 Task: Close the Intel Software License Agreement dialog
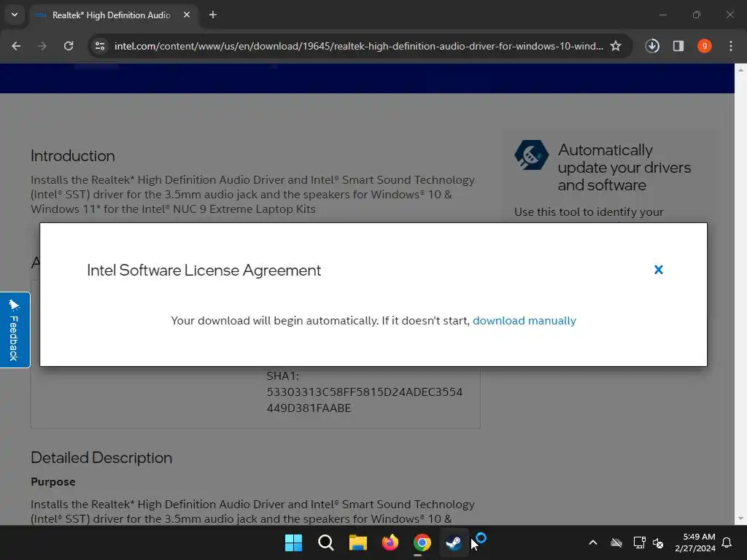(x=659, y=270)
